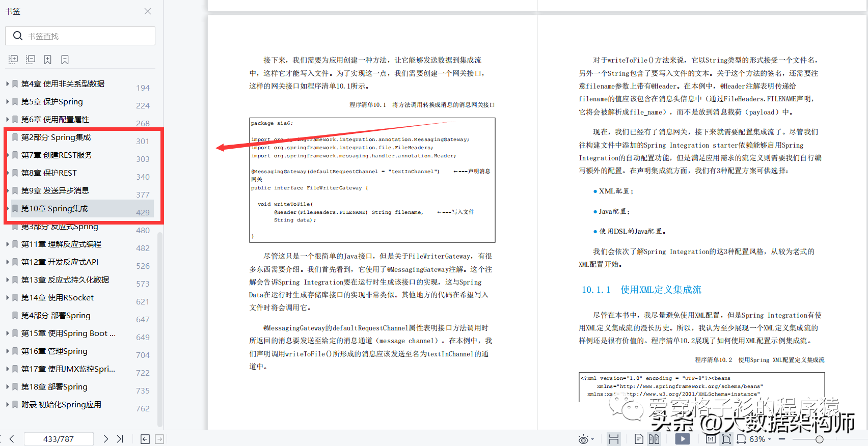This screenshot has height=446, width=868.
Task: Go forward to the next view
Action: coord(159,439)
